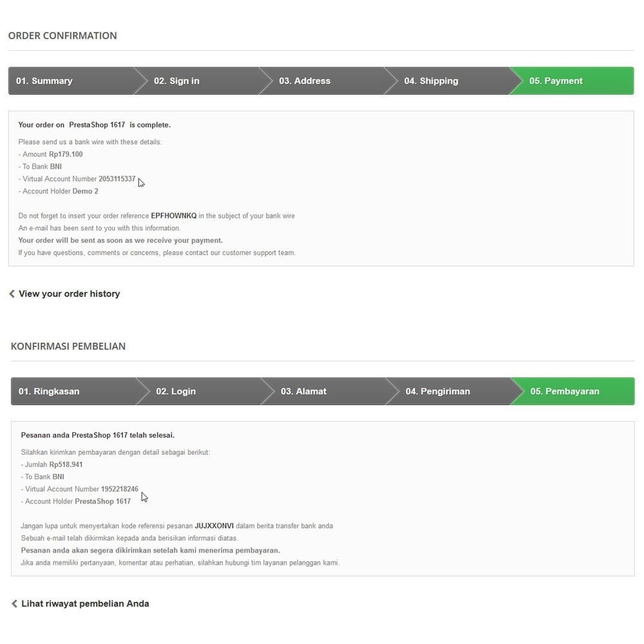
Task: Click the Jumlah amount Rp518.941
Action: click(66, 464)
